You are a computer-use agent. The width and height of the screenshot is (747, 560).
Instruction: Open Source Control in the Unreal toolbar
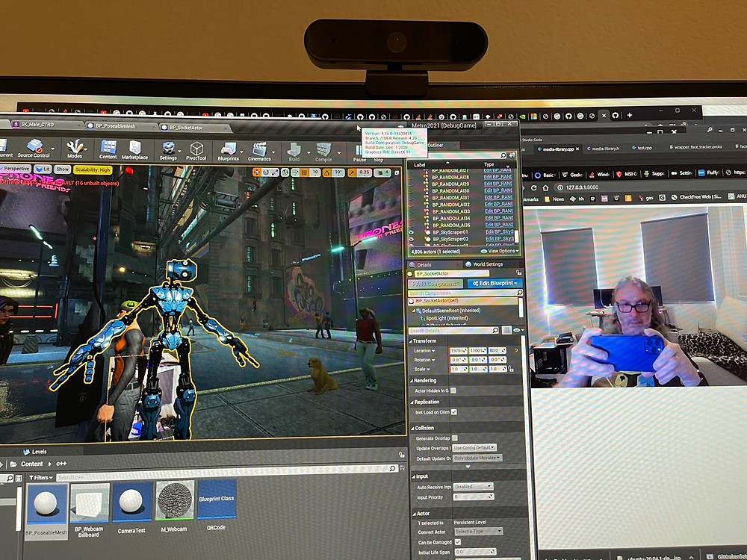34,148
